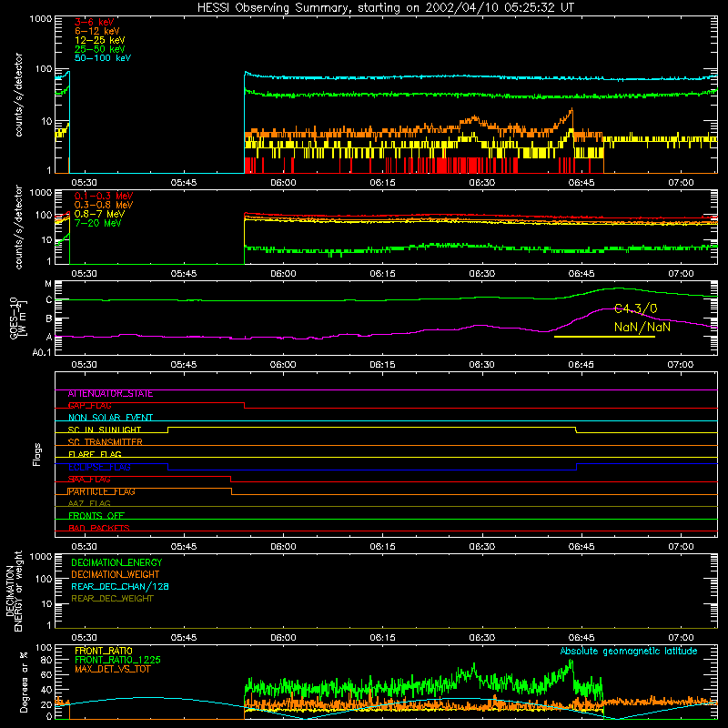Click the '0.1-0.3 MeV' legend entry
The image size is (728, 728).
(x=104, y=196)
